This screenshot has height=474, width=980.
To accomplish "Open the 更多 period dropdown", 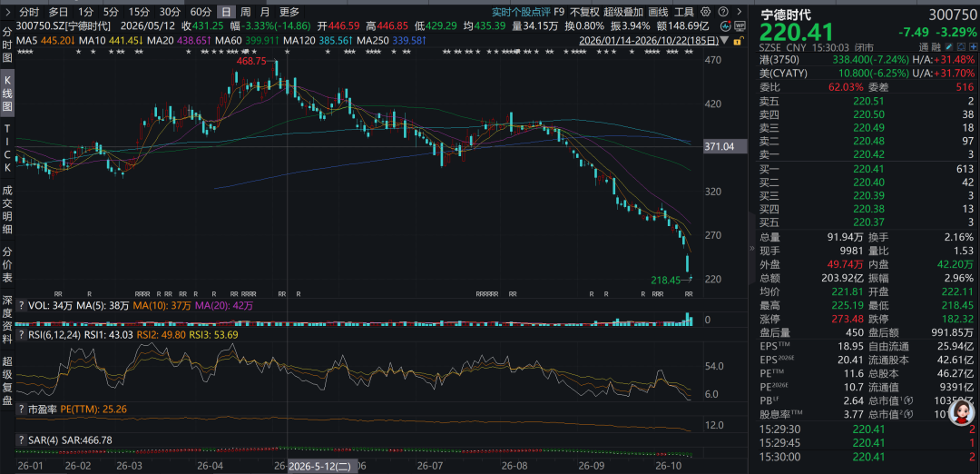I will point(289,11).
